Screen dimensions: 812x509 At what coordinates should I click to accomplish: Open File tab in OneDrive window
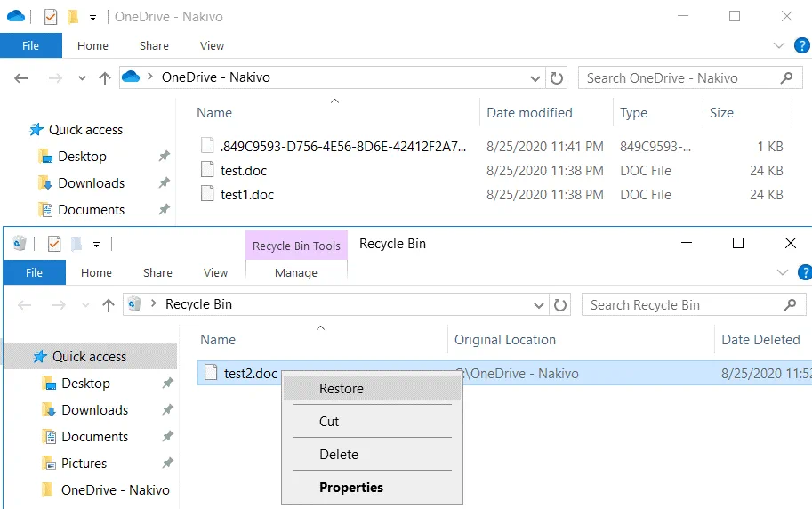click(30, 45)
